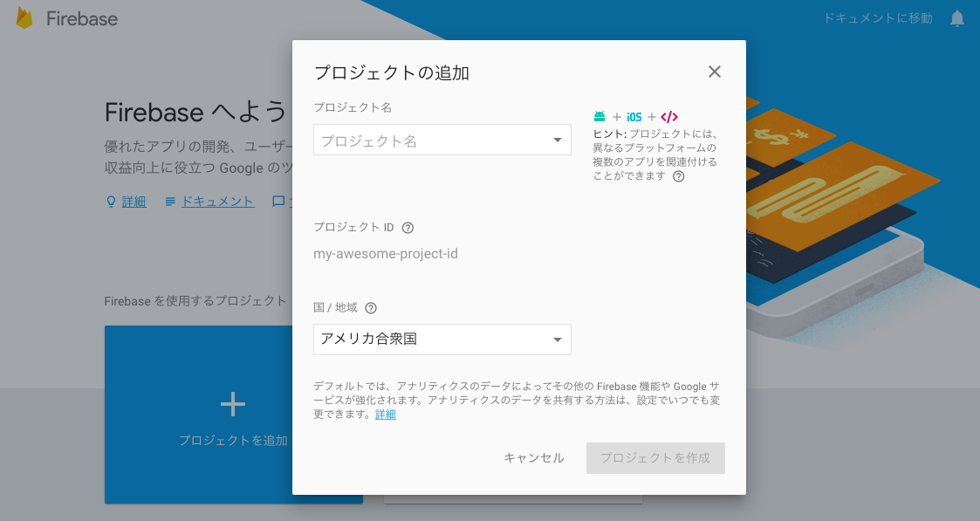Open the 詳細 link about analytics data sharing
This screenshot has height=521, width=980.
pos(385,414)
